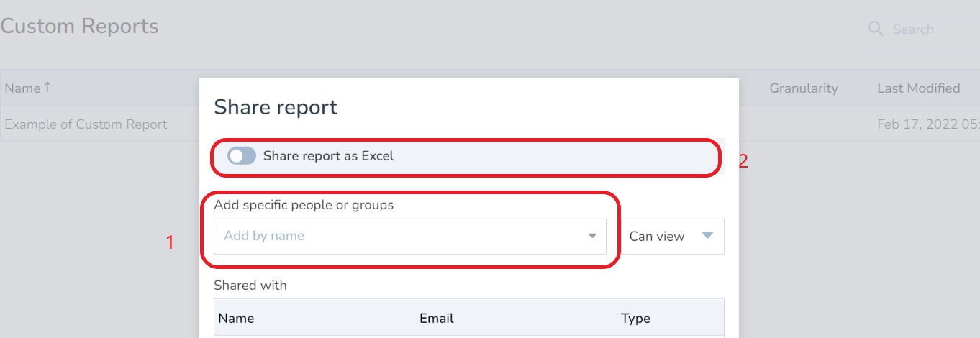The height and width of the screenshot is (338, 980).
Task: Click the Search input field
Action: pyautogui.click(x=928, y=29)
